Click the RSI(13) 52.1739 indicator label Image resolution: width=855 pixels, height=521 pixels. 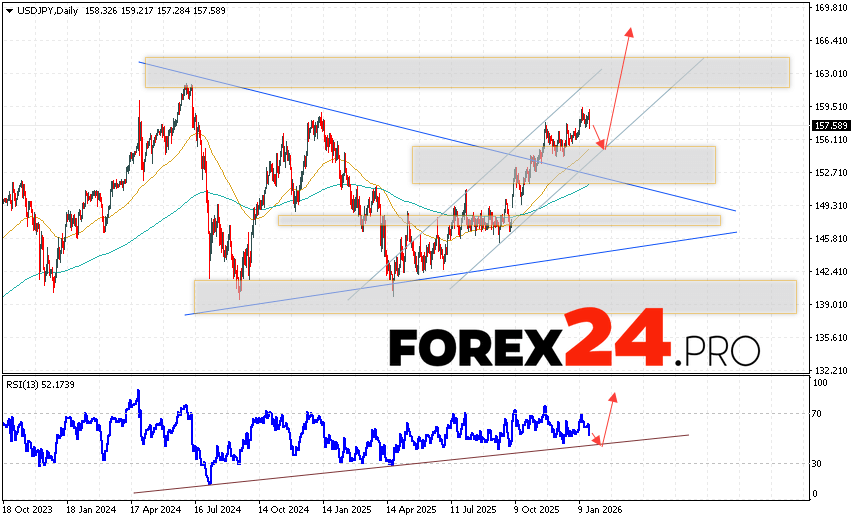(x=40, y=384)
